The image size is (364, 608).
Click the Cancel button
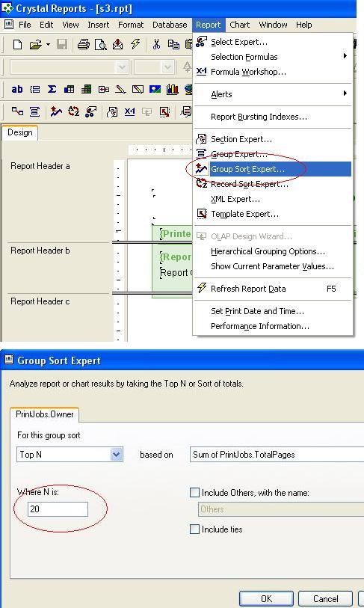click(x=325, y=599)
